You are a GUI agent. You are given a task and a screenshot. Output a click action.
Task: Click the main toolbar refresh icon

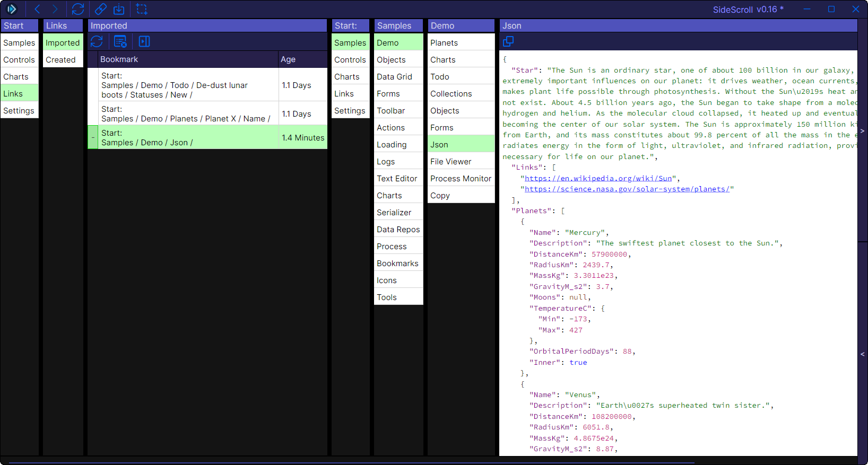pyautogui.click(x=78, y=9)
